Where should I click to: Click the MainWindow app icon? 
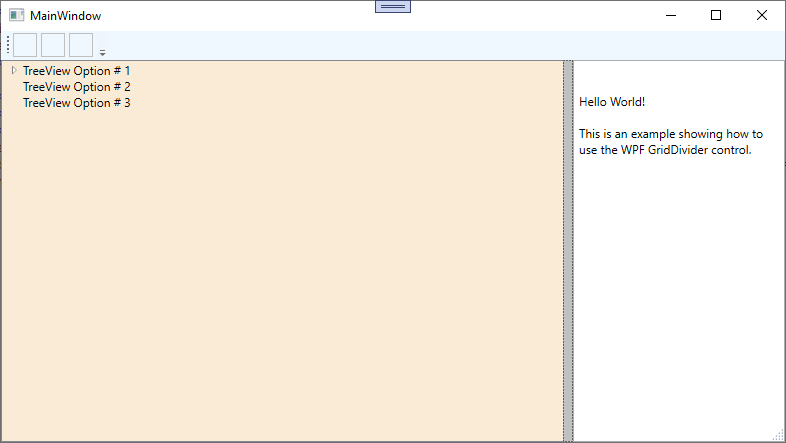tap(17, 16)
